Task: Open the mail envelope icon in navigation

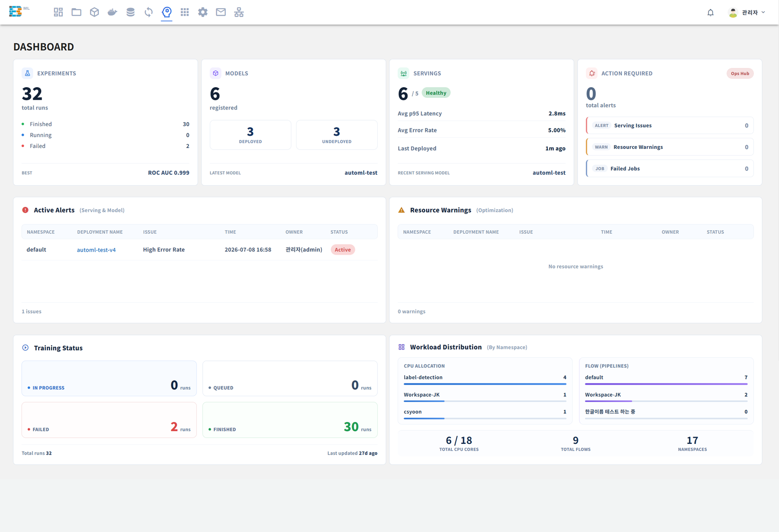Action: (221, 12)
